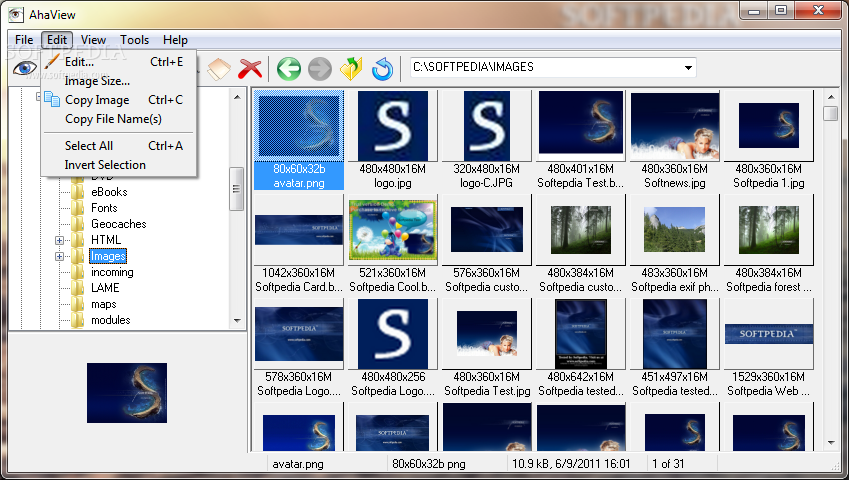This screenshot has width=849, height=480.
Task: Choose Image Size... menu entry
Action: click(119, 81)
